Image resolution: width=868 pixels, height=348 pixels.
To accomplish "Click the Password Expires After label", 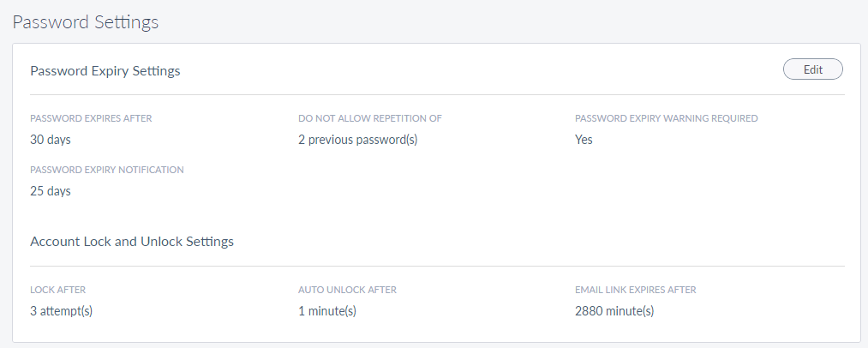I will click(91, 118).
